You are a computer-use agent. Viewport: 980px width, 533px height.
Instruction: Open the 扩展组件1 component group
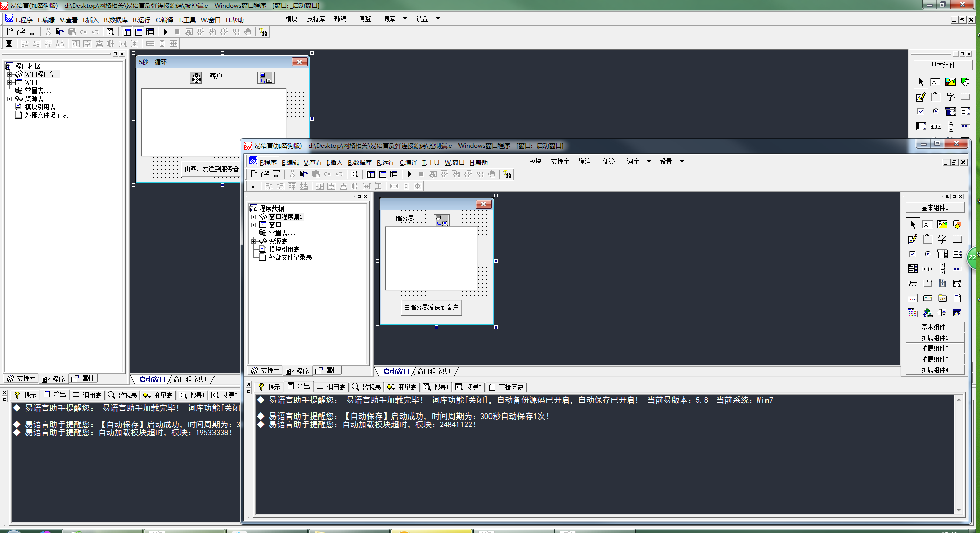935,338
